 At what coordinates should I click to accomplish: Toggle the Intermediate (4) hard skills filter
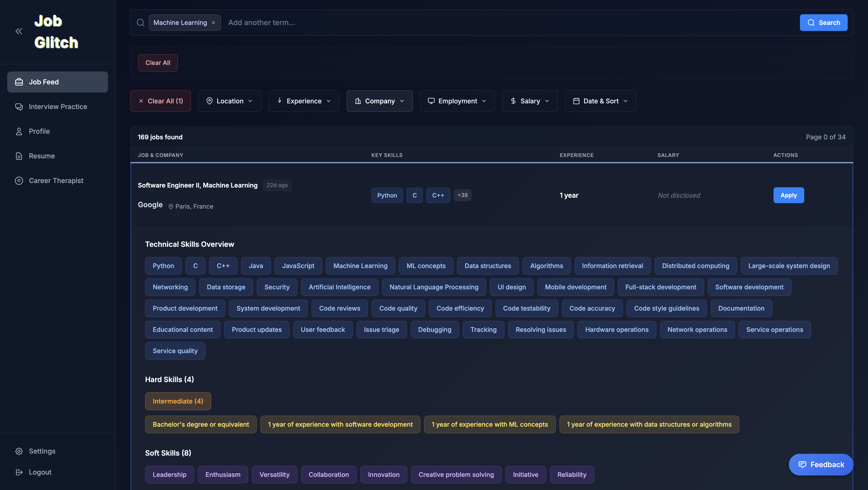pyautogui.click(x=178, y=401)
